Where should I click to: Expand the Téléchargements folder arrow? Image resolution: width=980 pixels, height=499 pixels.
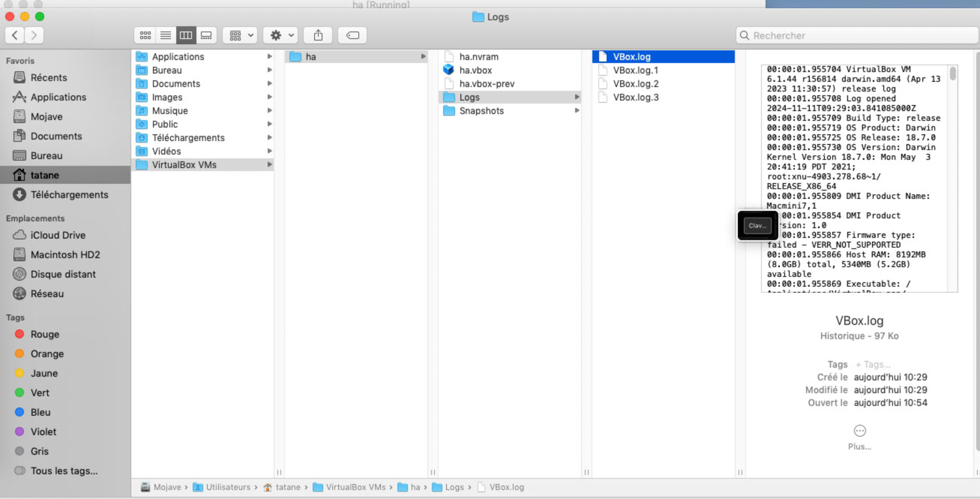coord(269,137)
